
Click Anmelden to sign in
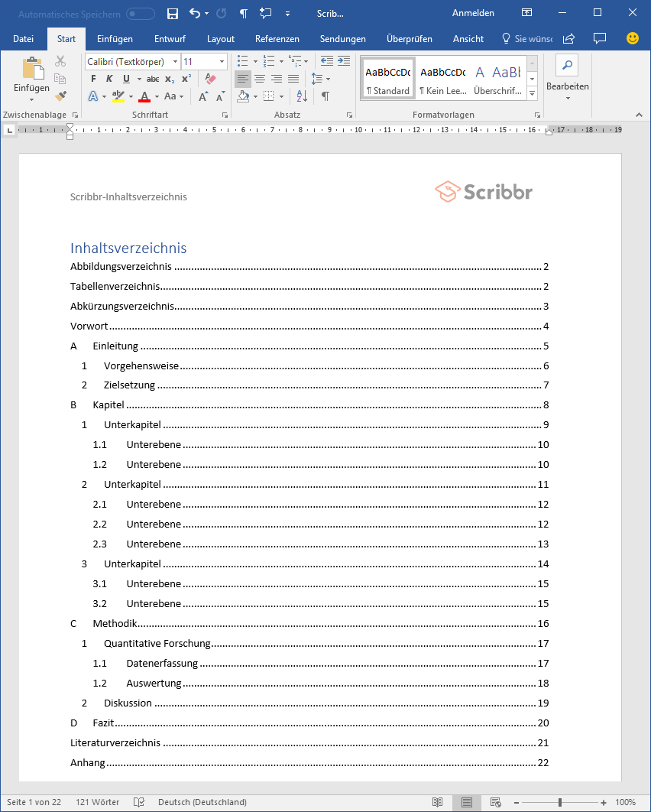[x=473, y=14]
